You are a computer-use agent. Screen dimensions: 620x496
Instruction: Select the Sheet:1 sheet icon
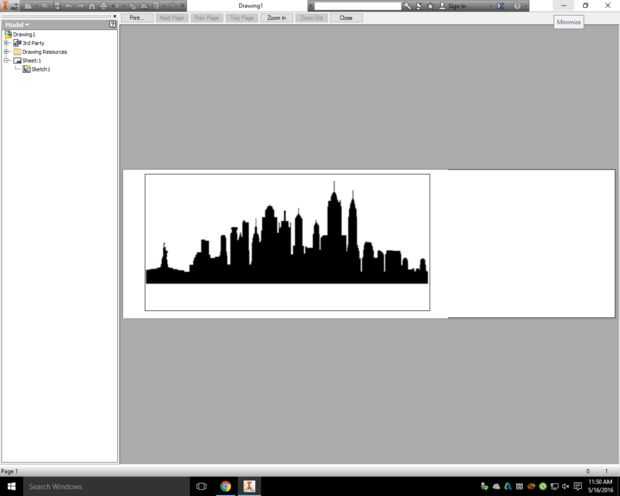pos(17,61)
